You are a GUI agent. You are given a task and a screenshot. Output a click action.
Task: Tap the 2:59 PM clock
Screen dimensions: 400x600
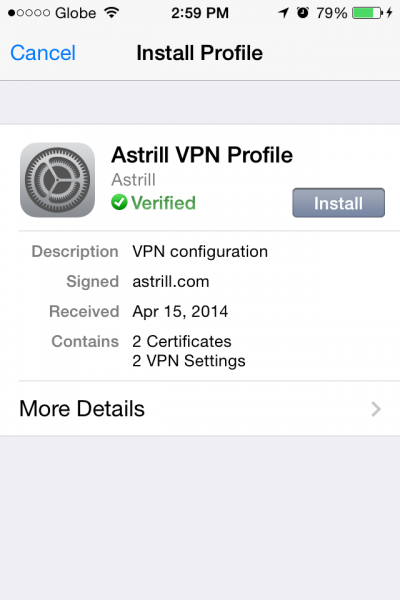coord(200,13)
